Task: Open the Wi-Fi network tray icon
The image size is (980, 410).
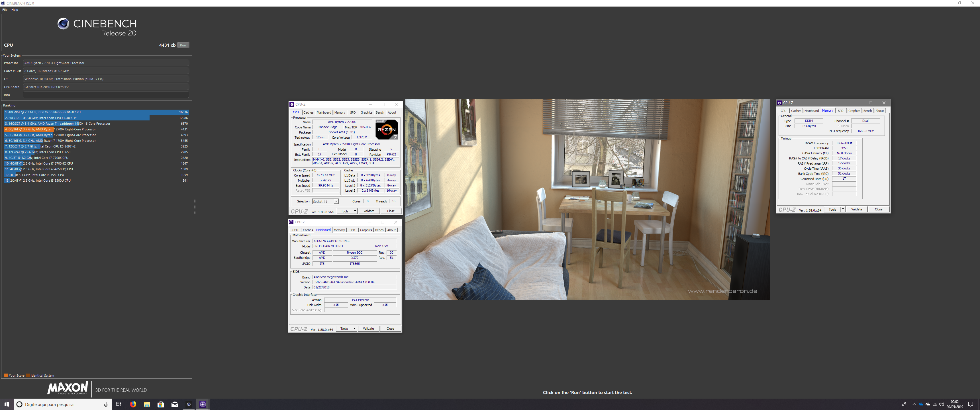Action: point(935,404)
